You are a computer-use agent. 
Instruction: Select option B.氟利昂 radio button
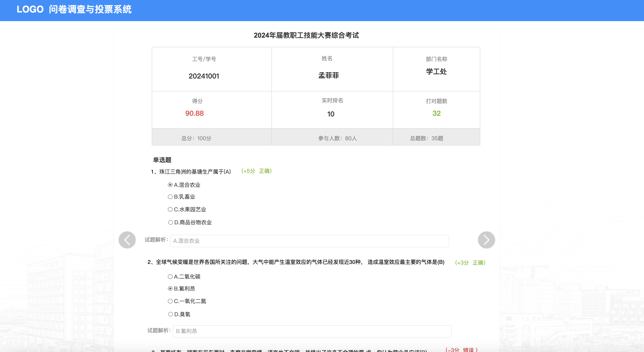click(170, 288)
